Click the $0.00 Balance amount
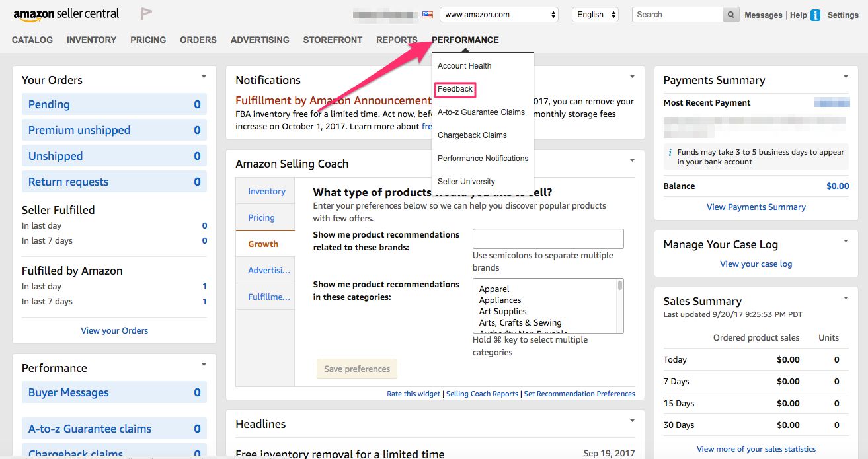868x459 pixels. (x=838, y=186)
